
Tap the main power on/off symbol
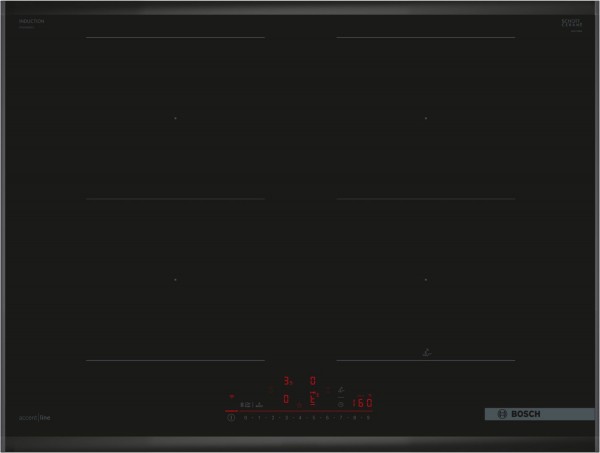[232, 418]
